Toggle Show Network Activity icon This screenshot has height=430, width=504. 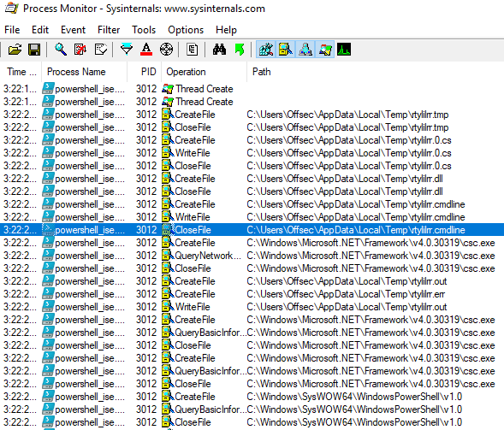tap(305, 50)
